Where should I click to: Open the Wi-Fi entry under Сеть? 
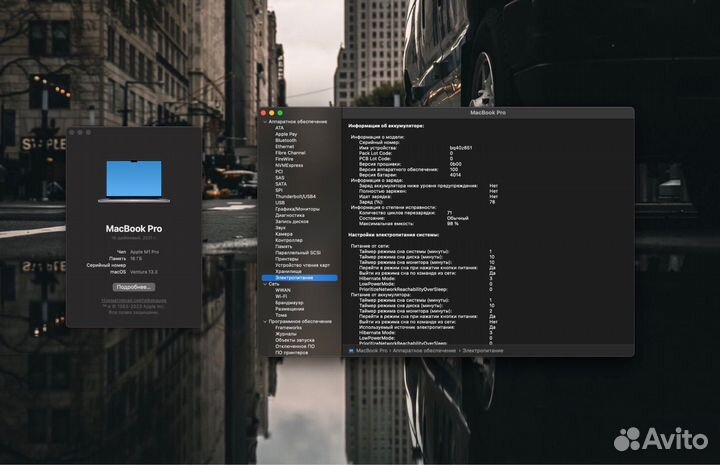point(281,296)
